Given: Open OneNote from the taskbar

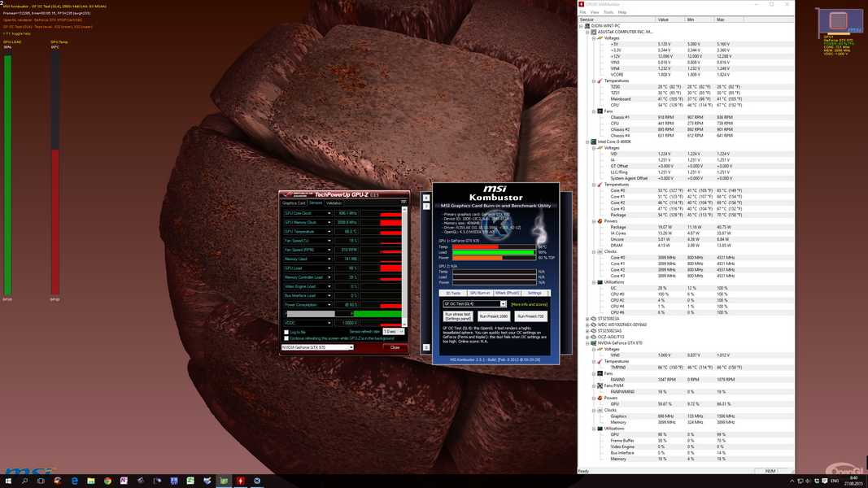Looking at the screenshot, I should pos(124,481).
